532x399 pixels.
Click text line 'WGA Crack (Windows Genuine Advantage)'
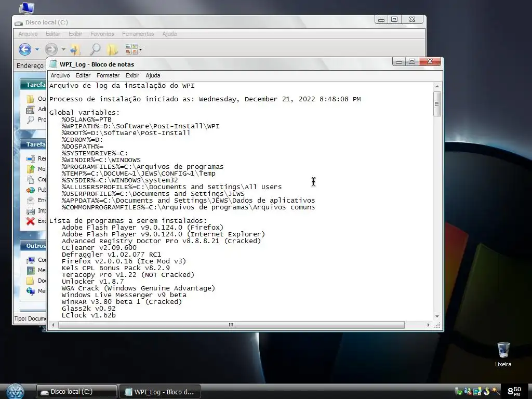(x=138, y=288)
